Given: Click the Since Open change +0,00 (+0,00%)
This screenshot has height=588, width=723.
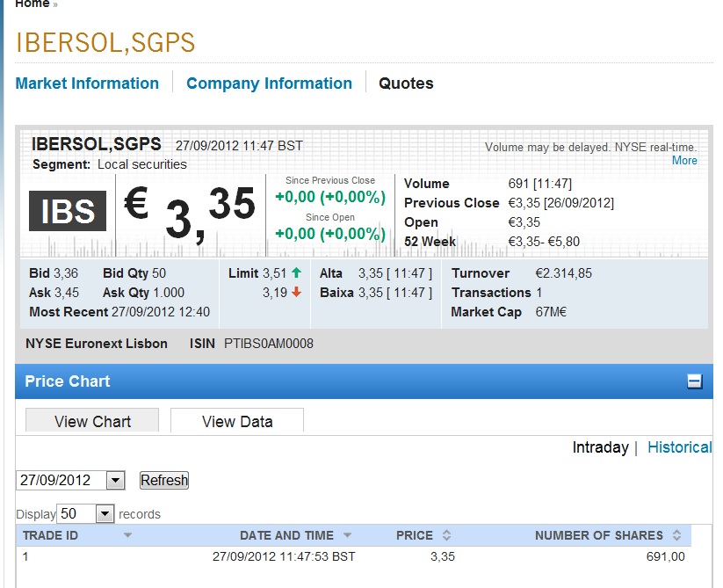Looking at the screenshot, I should point(330,234).
